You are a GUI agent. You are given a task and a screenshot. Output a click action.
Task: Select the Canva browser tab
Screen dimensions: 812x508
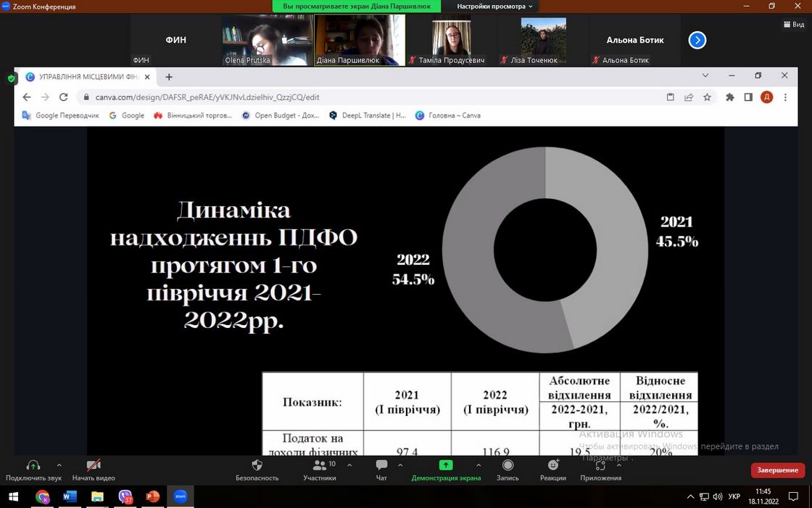click(87, 76)
